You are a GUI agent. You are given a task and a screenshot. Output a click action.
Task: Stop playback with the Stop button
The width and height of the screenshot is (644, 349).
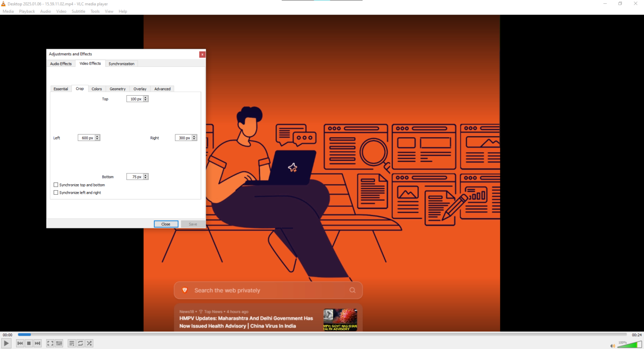point(29,343)
